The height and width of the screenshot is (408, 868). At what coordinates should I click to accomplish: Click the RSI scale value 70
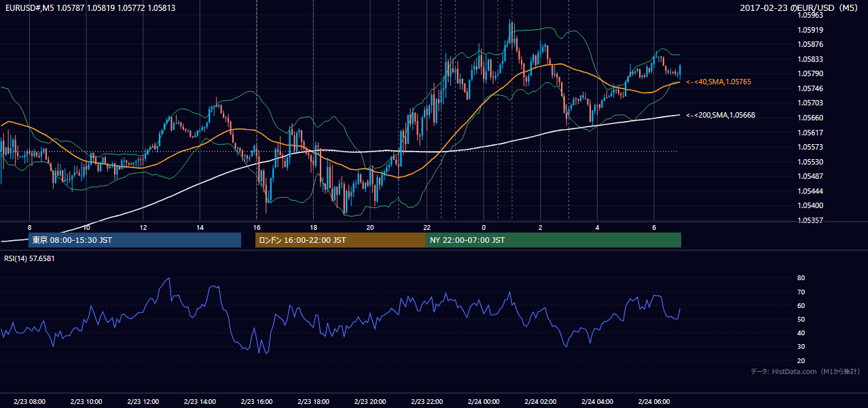801,292
